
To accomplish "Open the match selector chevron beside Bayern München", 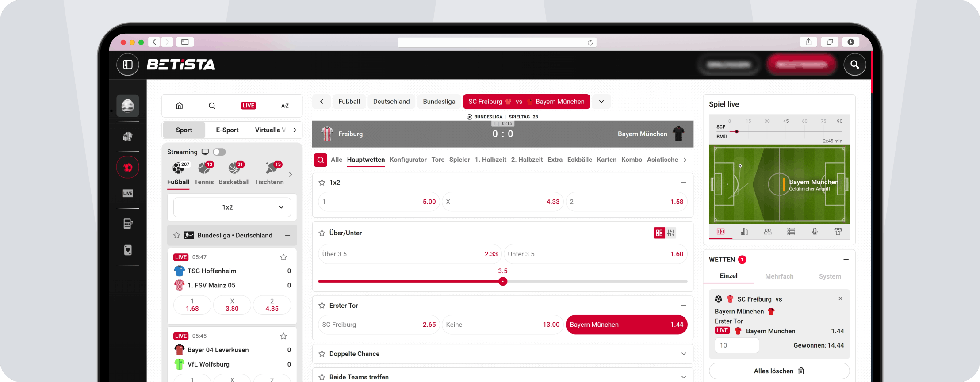I will tap(601, 102).
